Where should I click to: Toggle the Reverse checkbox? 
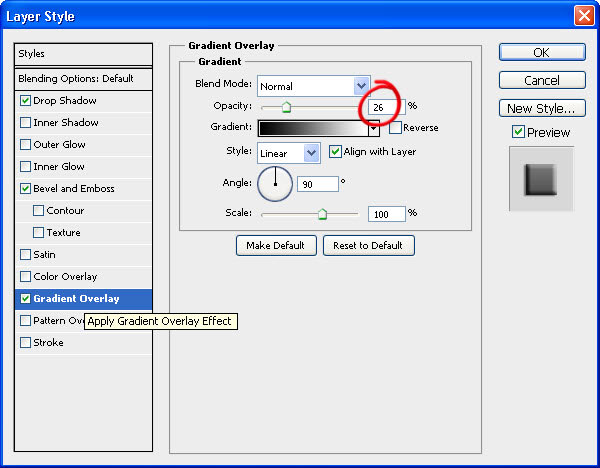[395, 127]
